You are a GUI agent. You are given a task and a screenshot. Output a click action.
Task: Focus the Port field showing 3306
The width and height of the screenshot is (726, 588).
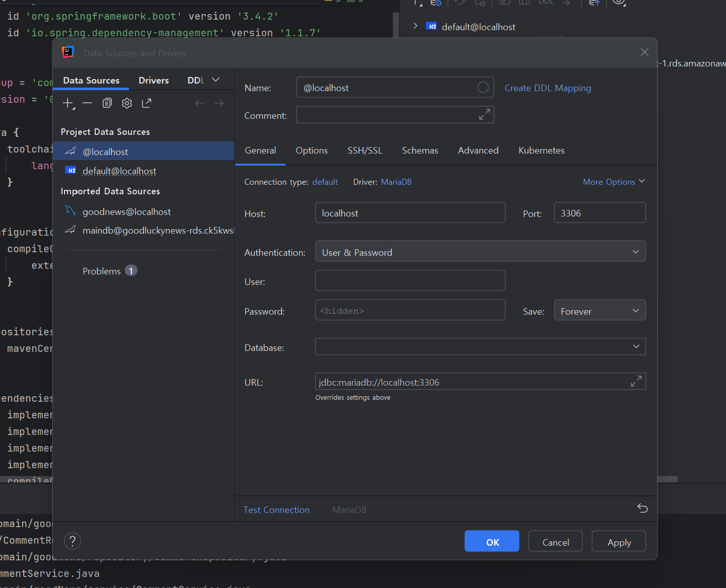tap(600, 212)
